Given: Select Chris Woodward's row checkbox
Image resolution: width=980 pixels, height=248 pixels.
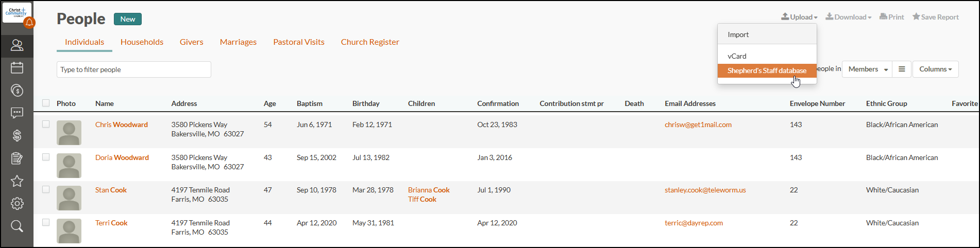Looking at the screenshot, I should [46, 124].
